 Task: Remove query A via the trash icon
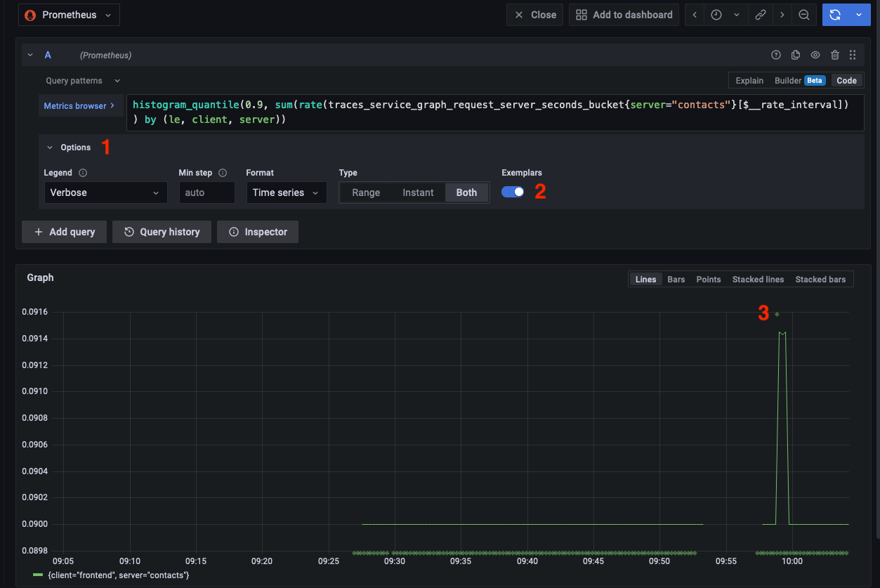[x=834, y=55]
